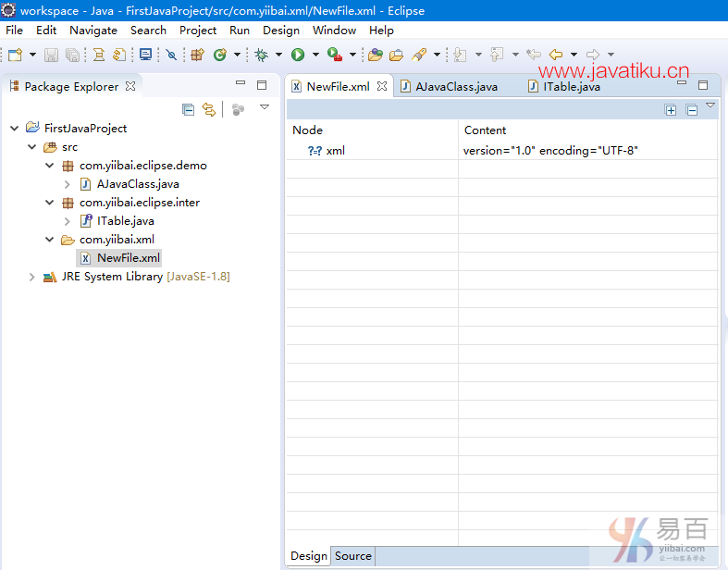
Task: Open the Navigate menu
Action: 93,30
